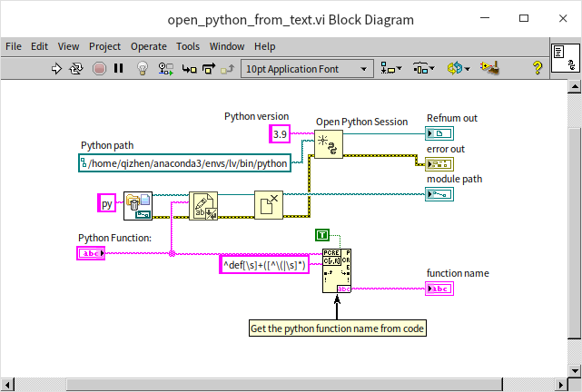
Task: Click the Pause button in toolbar
Action: click(118, 68)
